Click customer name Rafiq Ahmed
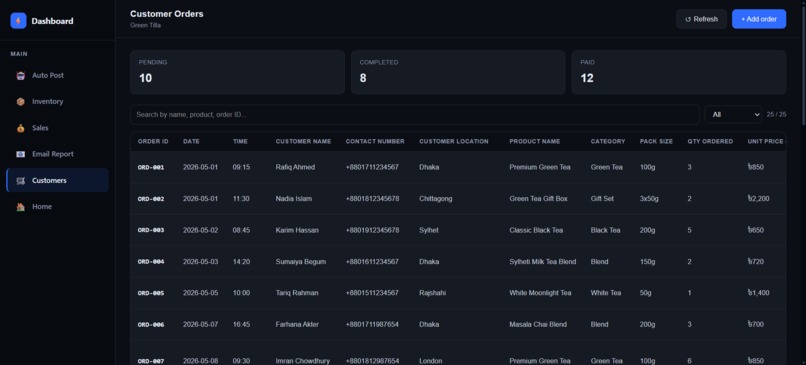806x365 pixels. tap(295, 167)
